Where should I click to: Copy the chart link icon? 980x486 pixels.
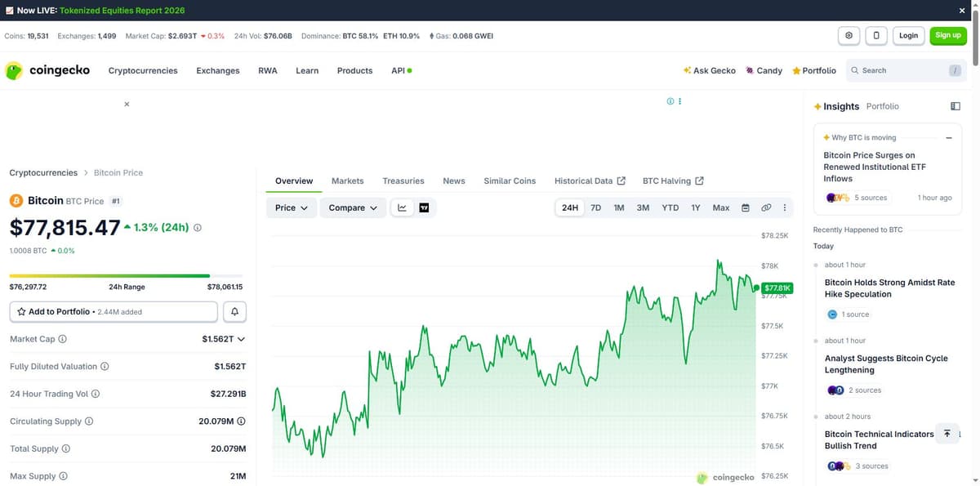[x=766, y=207]
